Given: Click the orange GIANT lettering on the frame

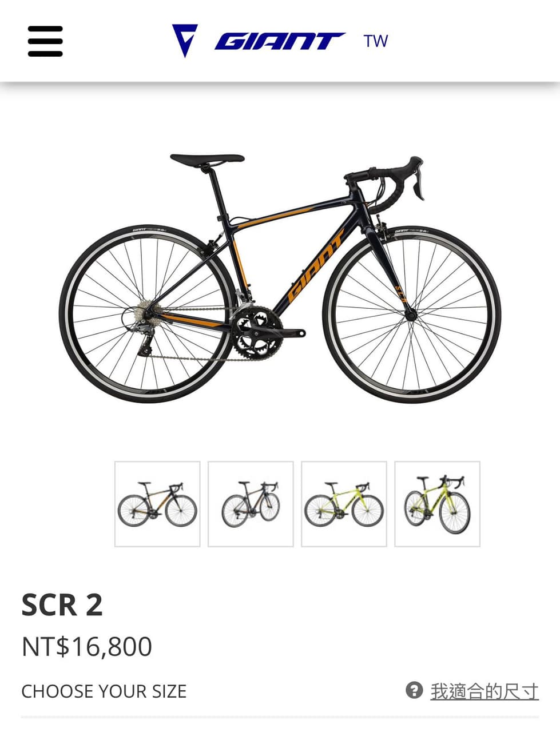Looking at the screenshot, I should [316, 266].
